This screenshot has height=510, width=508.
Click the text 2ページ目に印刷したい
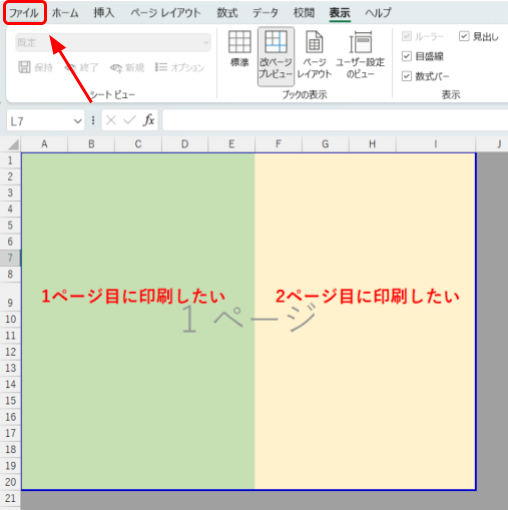(x=367, y=296)
